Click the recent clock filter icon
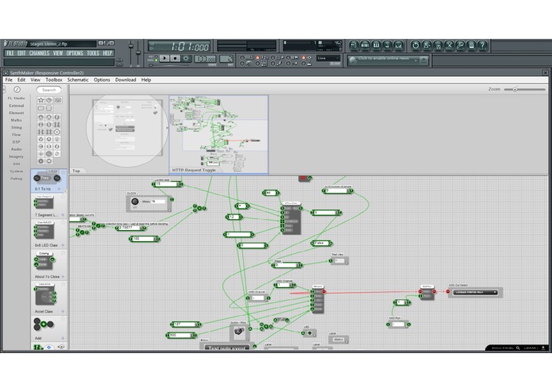 (49, 100)
